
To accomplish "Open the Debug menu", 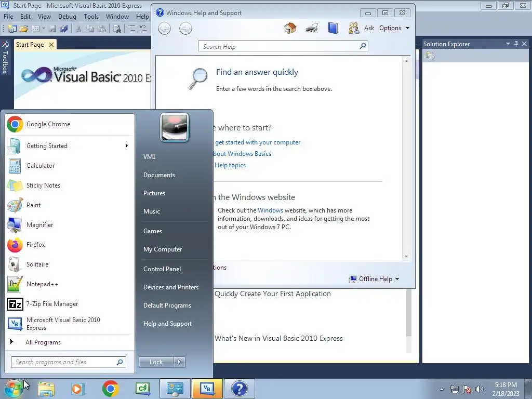I will point(67,16).
